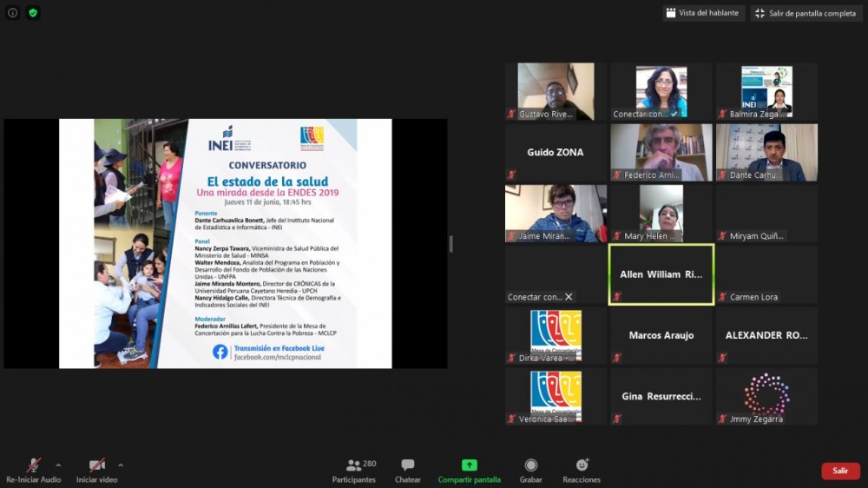Click the shared Conversatorio flyer image
This screenshot has width=868, height=488.
(226, 243)
